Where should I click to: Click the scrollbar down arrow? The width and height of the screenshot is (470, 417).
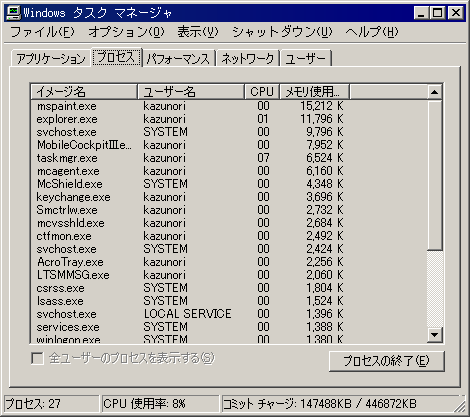pyautogui.click(x=435, y=334)
